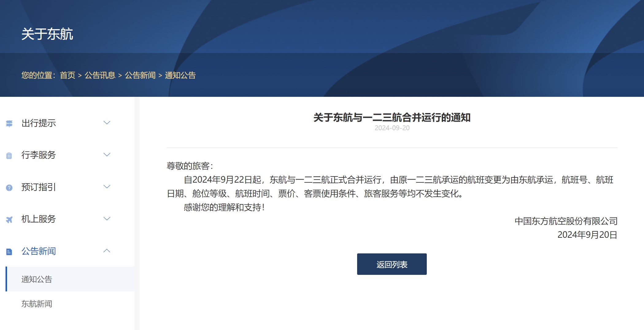The height and width of the screenshot is (330, 644).
Task: Open the 预订指引 menu item
Action: click(39, 187)
